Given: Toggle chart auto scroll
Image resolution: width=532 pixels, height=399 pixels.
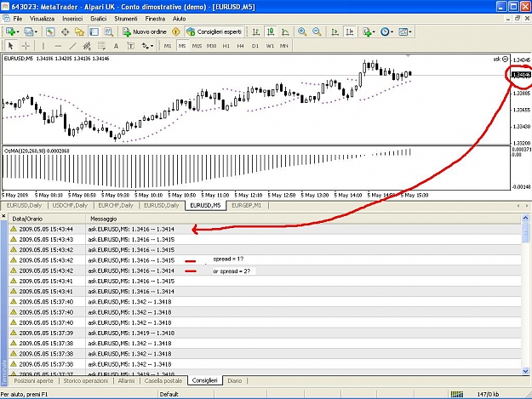Looking at the screenshot, I should click(335, 31).
